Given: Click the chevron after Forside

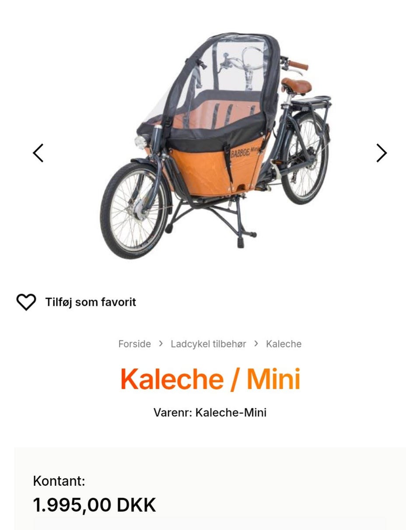Looking at the screenshot, I should [161, 344].
